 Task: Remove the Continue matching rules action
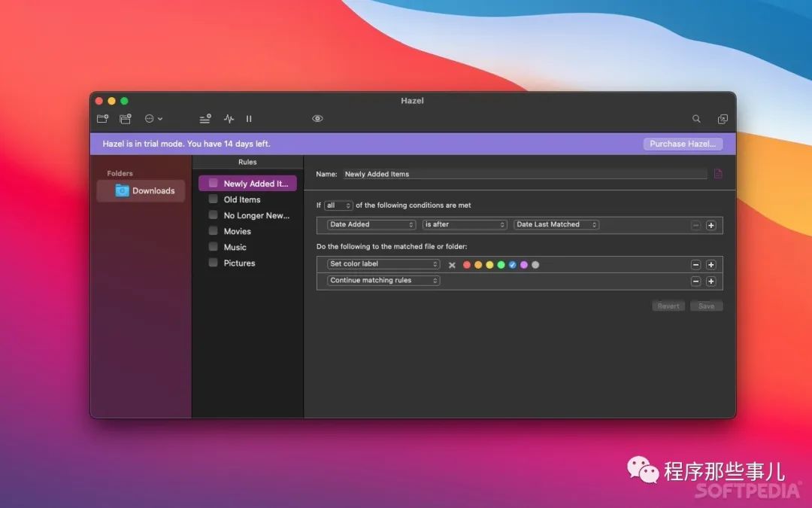695,281
